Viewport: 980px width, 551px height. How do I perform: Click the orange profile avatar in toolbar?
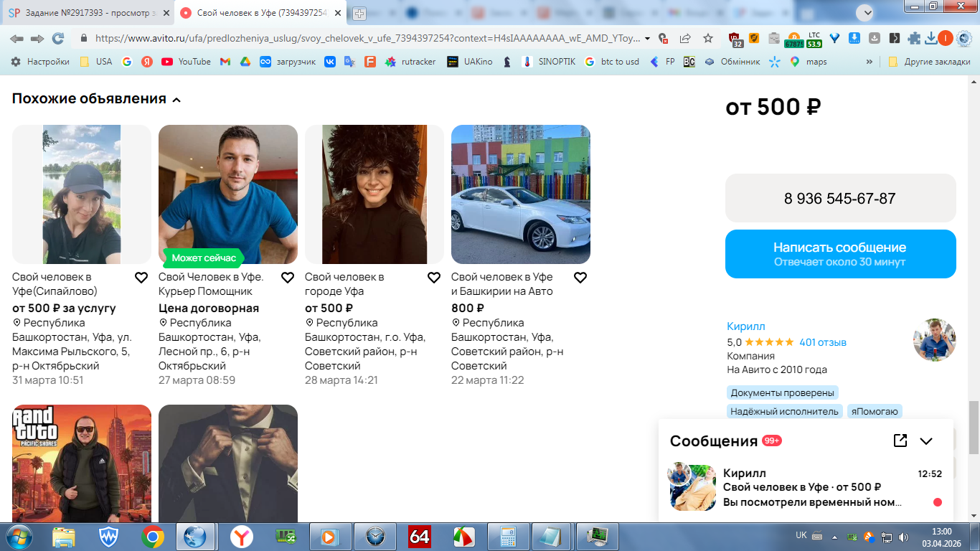pyautogui.click(x=946, y=39)
